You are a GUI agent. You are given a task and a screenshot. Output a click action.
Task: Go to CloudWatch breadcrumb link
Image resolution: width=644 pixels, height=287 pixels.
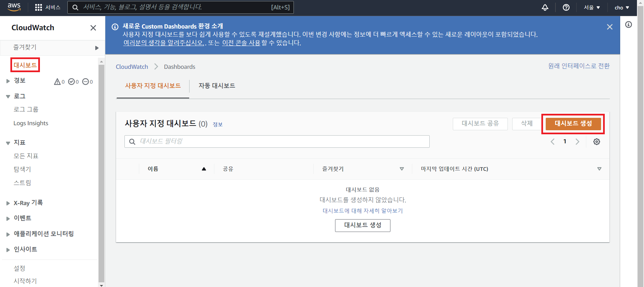pos(132,67)
